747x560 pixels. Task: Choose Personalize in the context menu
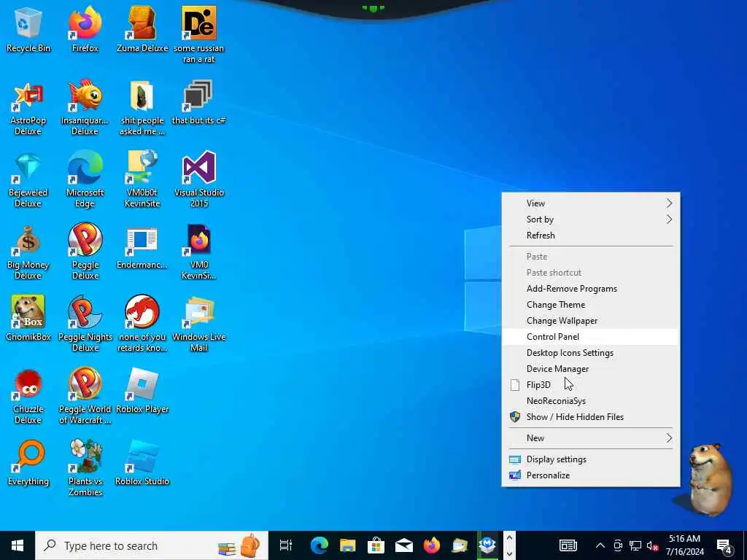click(591, 475)
